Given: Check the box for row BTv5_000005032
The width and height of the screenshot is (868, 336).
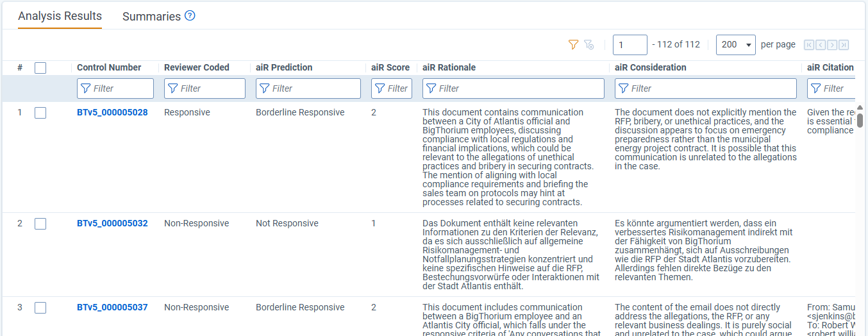Looking at the screenshot, I should pos(40,224).
